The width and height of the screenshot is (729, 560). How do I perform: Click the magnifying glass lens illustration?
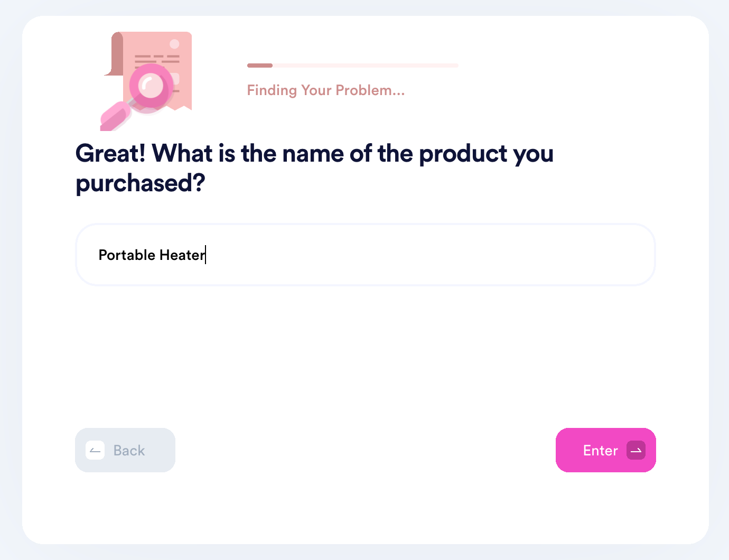151,87
